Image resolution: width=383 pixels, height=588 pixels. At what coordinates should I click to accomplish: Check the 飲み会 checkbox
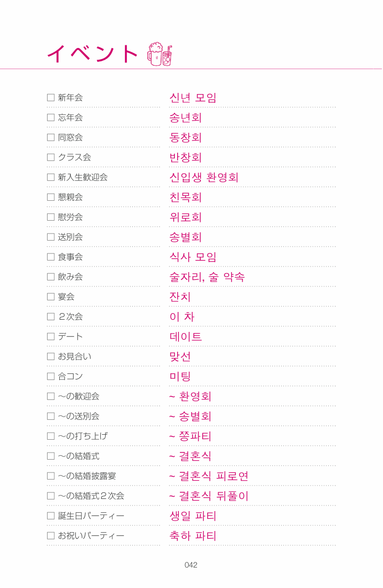pyautogui.click(x=50, y=277)
